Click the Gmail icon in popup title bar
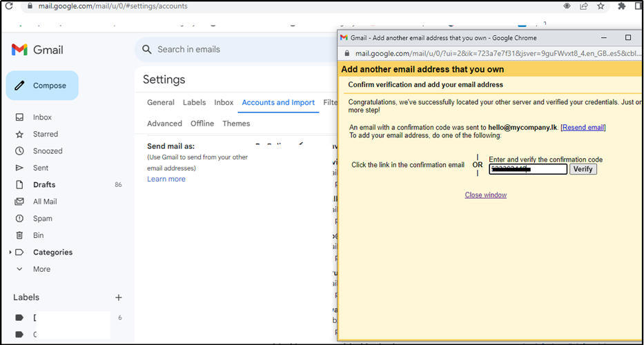Screen dimensions: 644x345 click(344, 38)
